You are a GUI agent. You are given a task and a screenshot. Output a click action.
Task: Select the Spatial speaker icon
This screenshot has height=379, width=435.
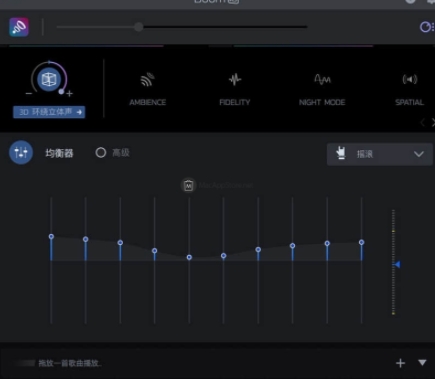click(410, 79)
